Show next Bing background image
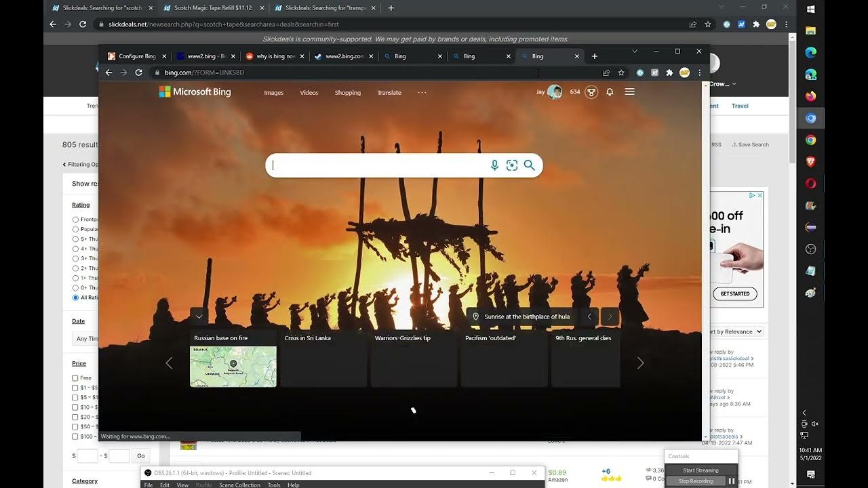The image size is (868, 488). point(610,317)
